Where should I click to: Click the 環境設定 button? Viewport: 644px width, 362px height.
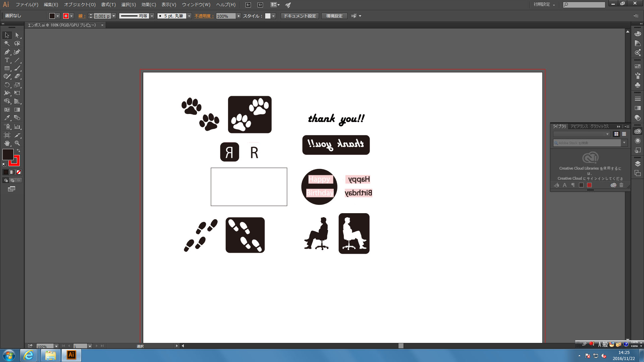click(x=334, y=16)
